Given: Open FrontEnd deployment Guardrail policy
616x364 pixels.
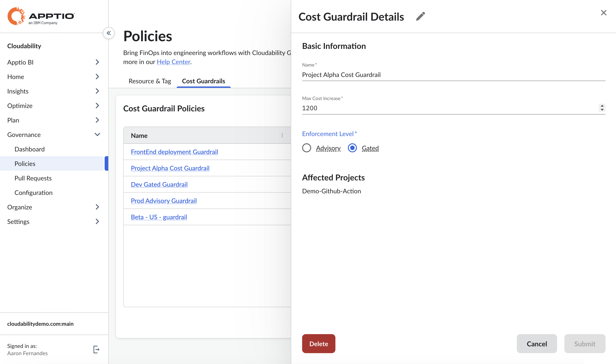Looking at the screenshot, I should click(x=174, y=152).
